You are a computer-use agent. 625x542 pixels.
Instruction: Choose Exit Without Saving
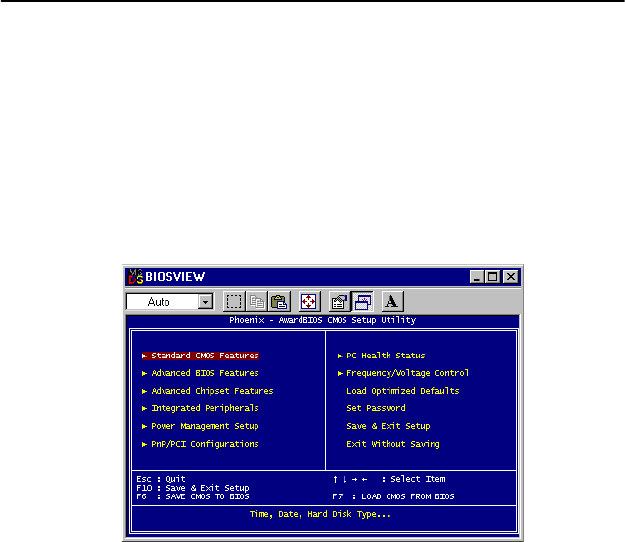pos(393,444)
